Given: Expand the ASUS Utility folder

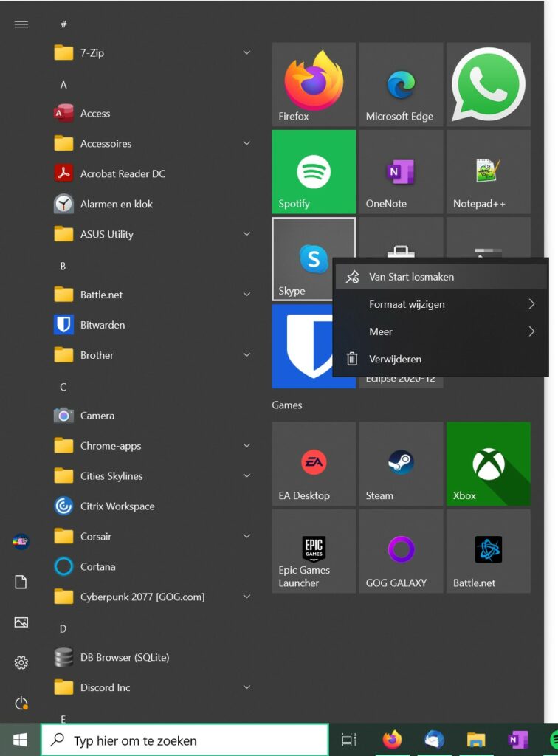Looking at the screenshot, I should [154, 234].
